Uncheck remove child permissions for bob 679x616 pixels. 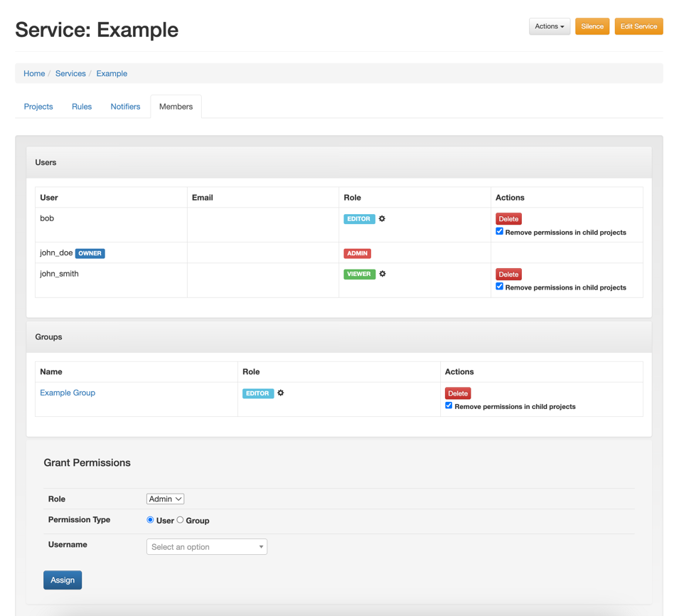[x=499, y=231]
